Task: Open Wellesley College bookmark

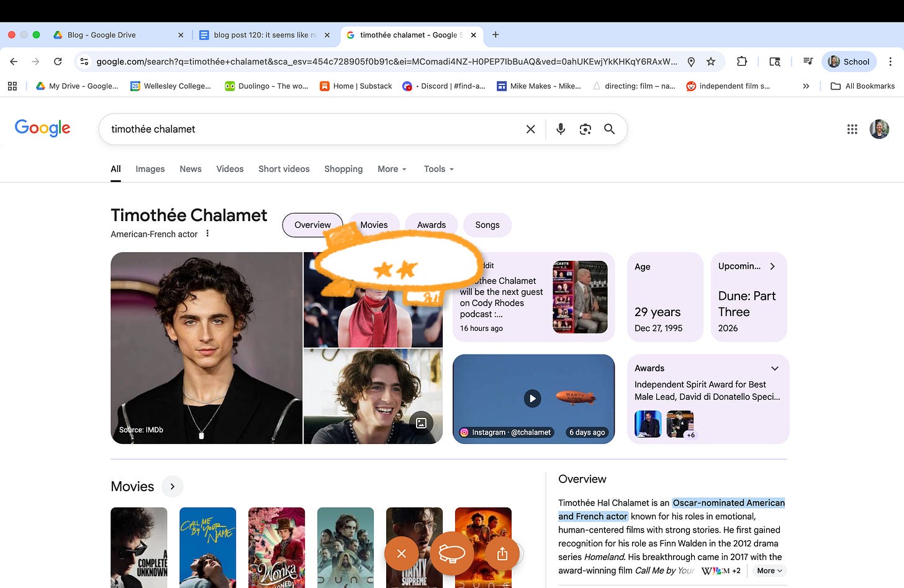Action: [171, 86]
